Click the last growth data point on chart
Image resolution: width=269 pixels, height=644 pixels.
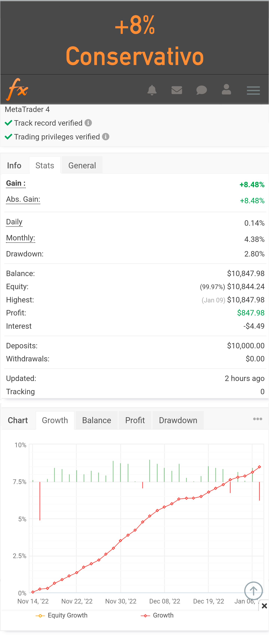(x=259, y=467)
